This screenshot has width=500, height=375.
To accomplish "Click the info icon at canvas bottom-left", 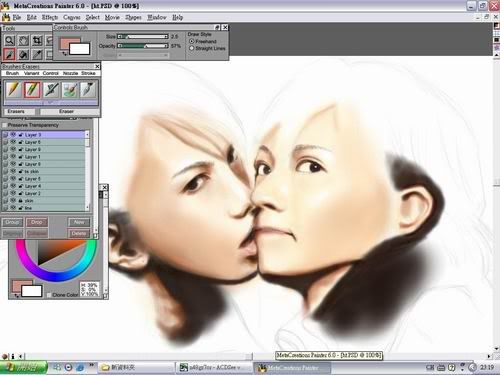I will click(13, 356).
